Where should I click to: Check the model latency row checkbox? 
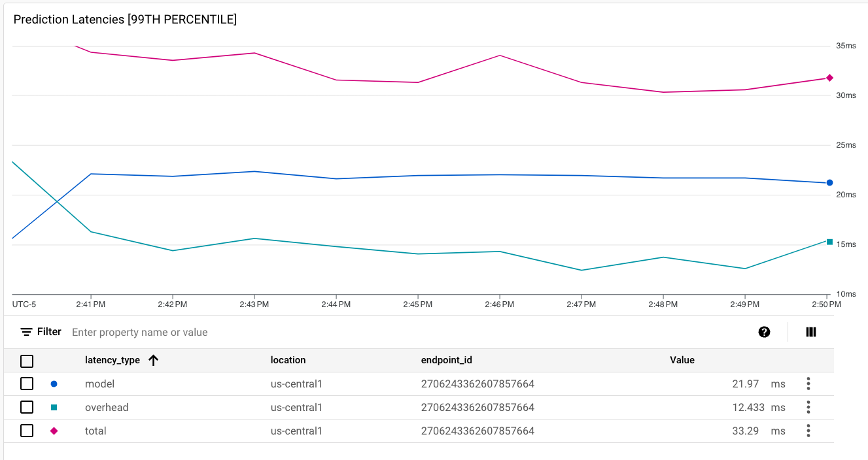pos(27,384)
